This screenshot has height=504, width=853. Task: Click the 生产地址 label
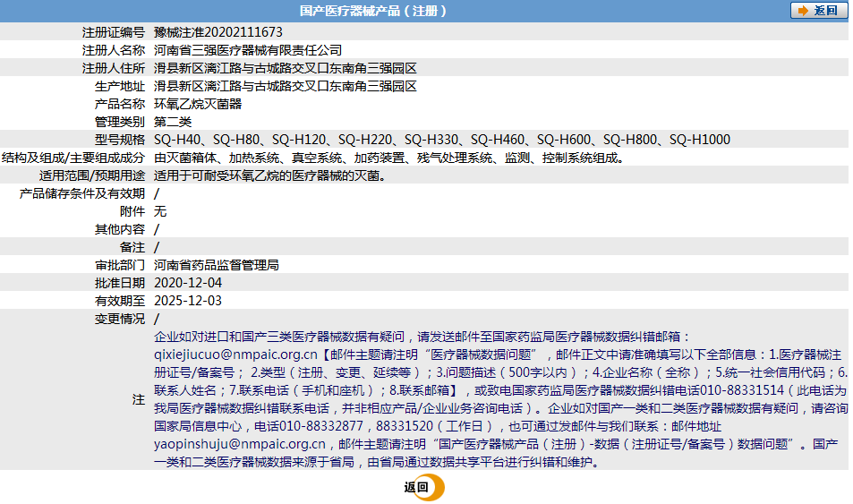pos(120,86)
